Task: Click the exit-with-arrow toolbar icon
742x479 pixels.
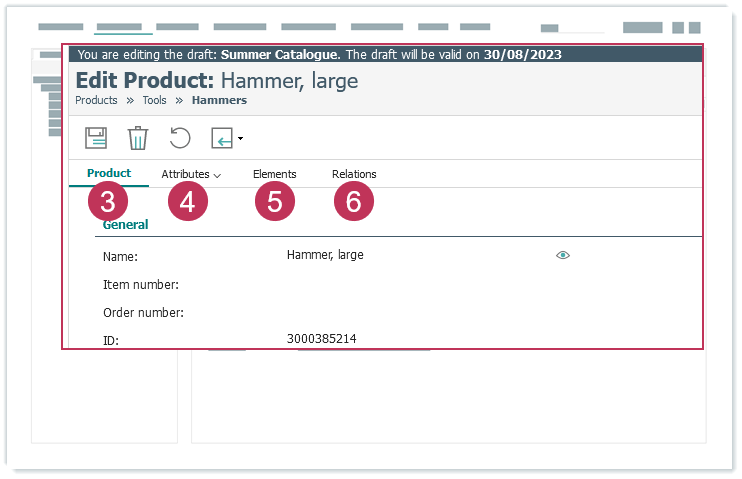Action: click(x=222, y=138)
